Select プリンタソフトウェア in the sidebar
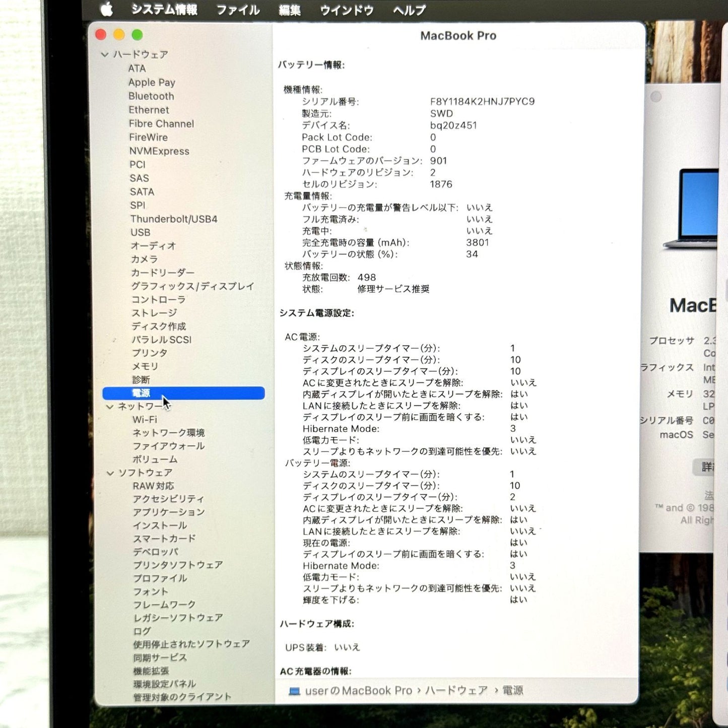 click(178, 565)
